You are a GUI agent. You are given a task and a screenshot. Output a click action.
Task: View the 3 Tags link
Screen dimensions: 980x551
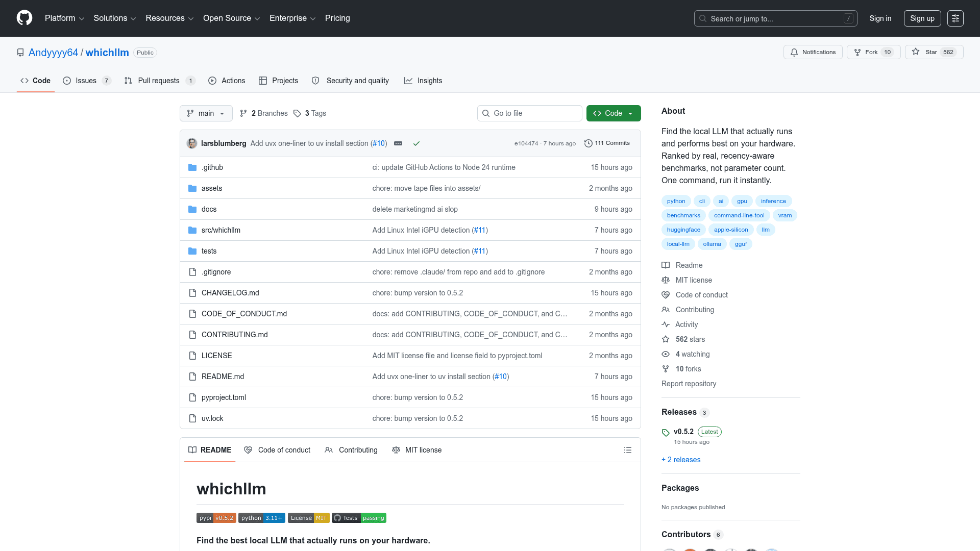[310, 113]
